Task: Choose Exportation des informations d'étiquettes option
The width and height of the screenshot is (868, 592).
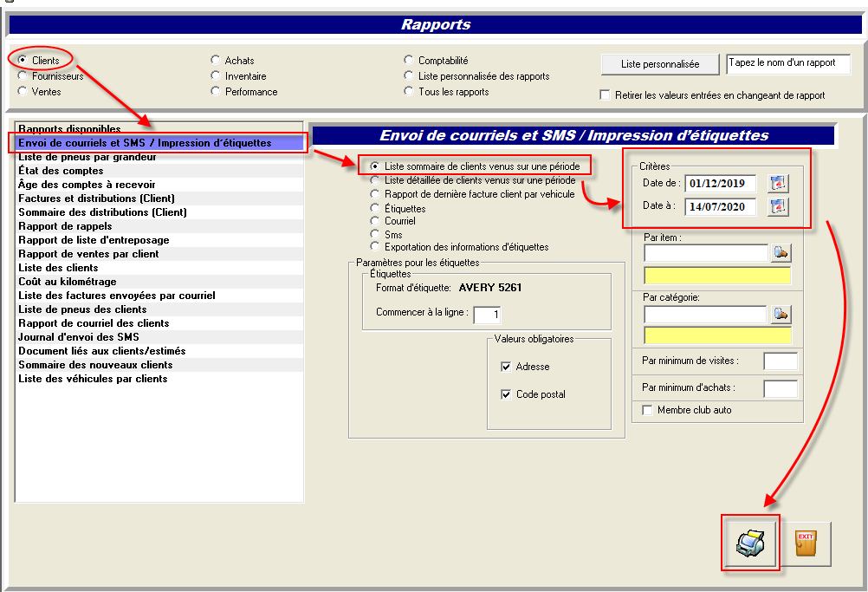Action: pos(375,246)
